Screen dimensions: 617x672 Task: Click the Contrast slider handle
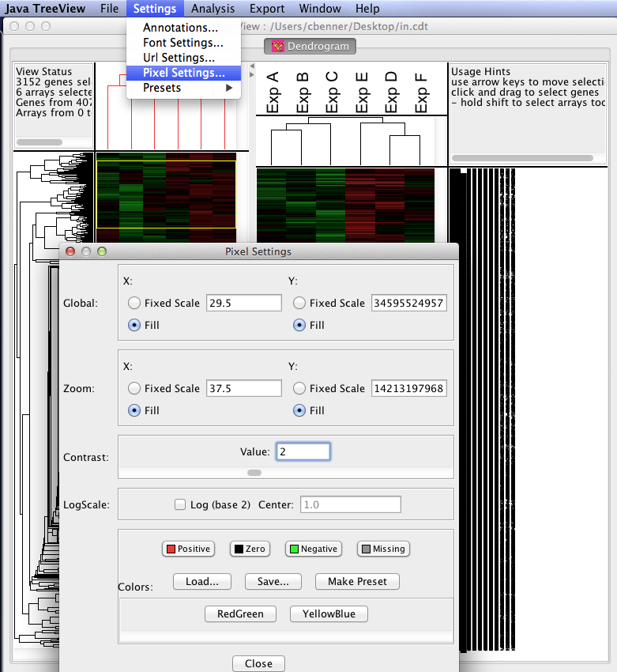[254, 473]
